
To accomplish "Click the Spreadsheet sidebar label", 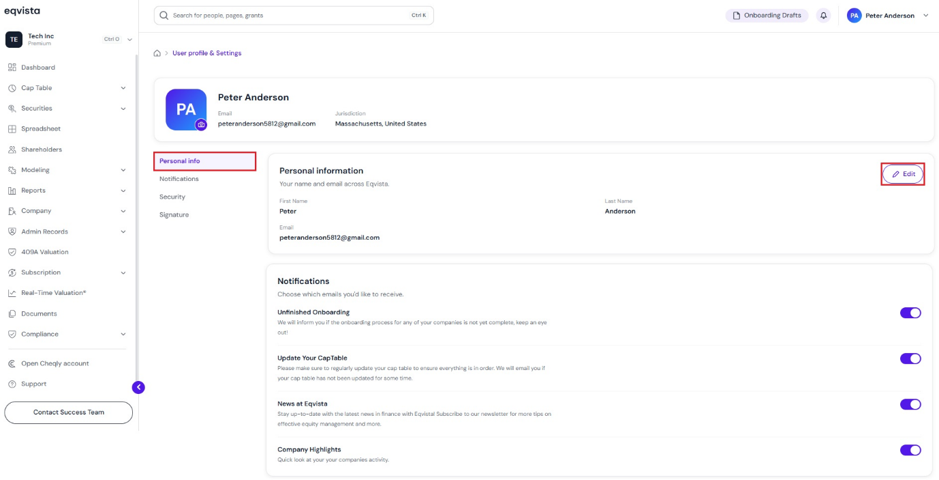I will pos(41,129).
